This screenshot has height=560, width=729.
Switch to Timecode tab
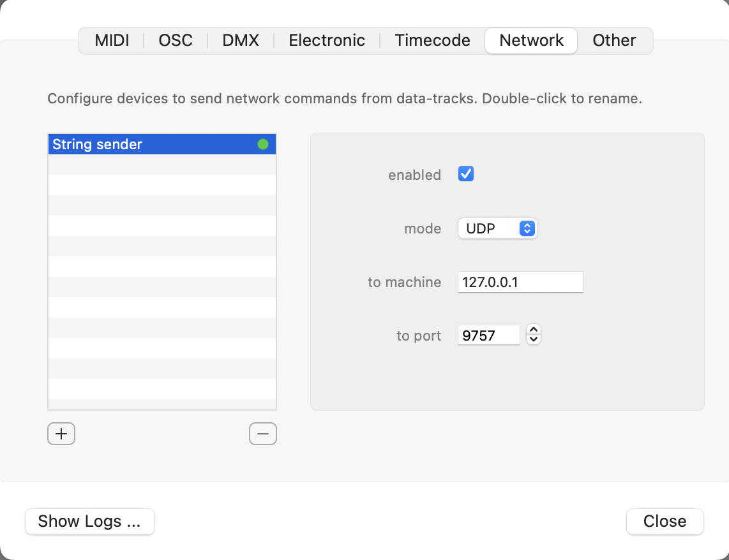coord(432,41)
